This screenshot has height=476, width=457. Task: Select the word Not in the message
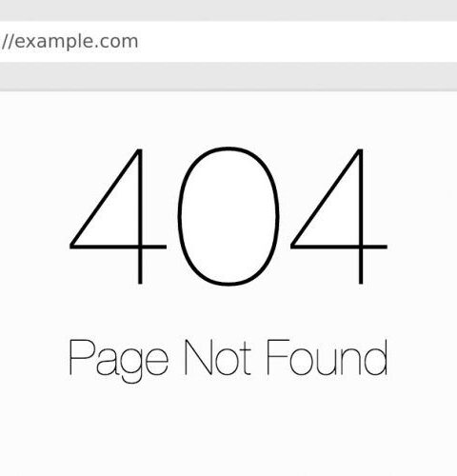[x=218, y=358]
